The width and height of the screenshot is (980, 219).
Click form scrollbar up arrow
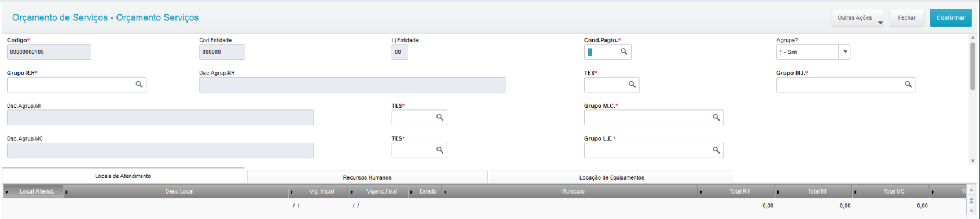pos(972,38)
